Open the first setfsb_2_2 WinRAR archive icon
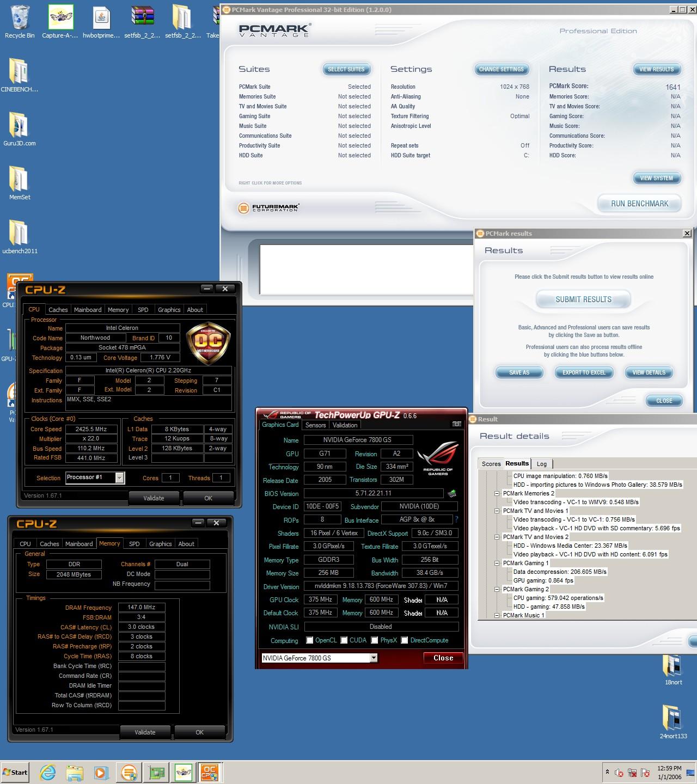The image size is (697, 784). (142, 22)
